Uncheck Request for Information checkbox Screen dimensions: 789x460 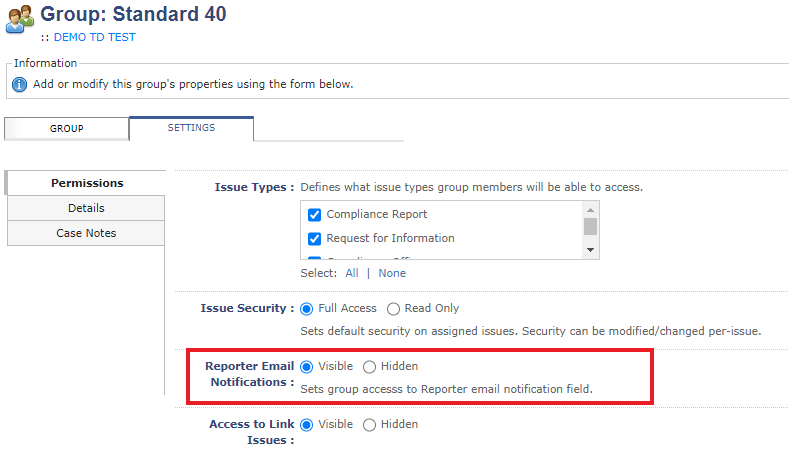pos(314,239)
